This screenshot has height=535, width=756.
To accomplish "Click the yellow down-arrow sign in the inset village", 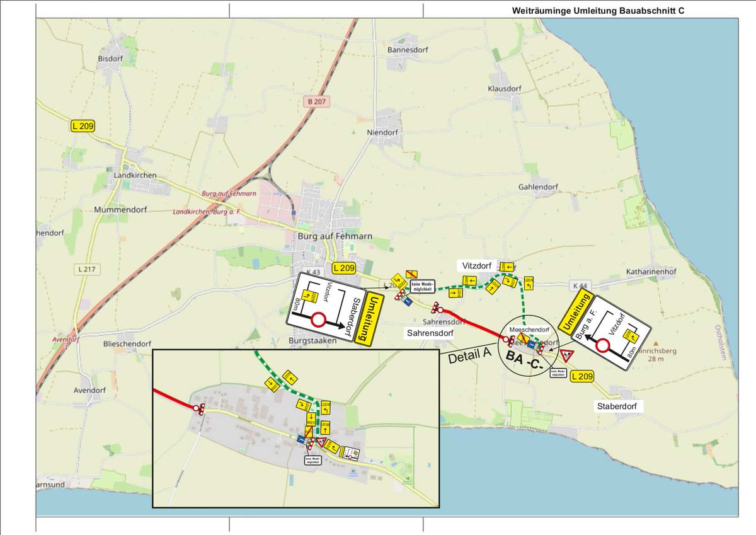I will click(311, 419).
